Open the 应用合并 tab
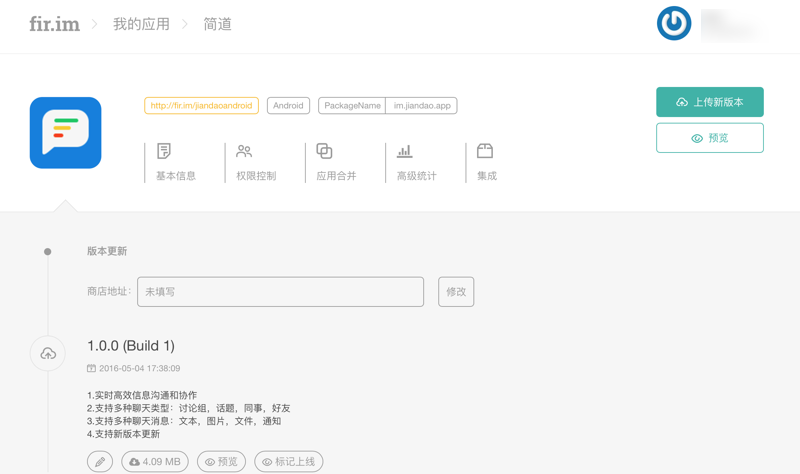 [336, 163]
